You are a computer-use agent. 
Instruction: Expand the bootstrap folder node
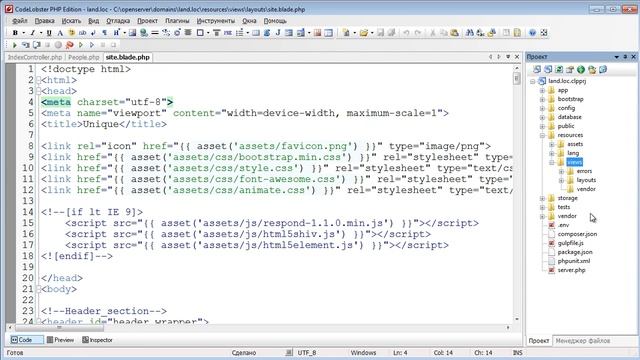[542, 99]
